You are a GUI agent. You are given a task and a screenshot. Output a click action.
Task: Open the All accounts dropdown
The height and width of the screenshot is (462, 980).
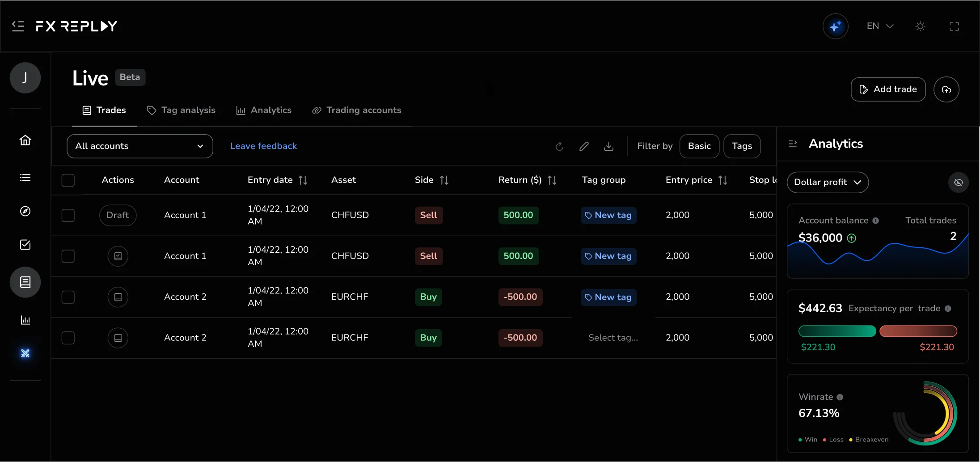coord(140,146)
